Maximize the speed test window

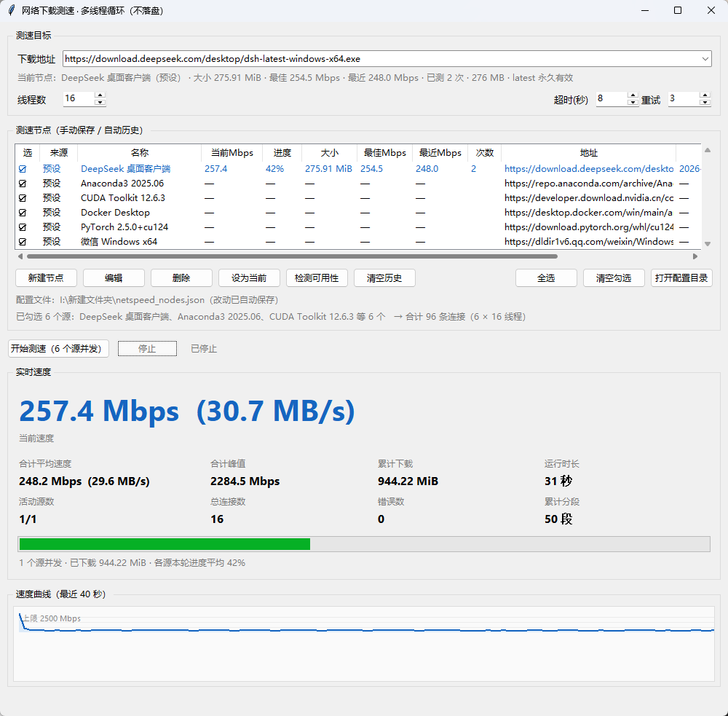(x=678, y=10)
